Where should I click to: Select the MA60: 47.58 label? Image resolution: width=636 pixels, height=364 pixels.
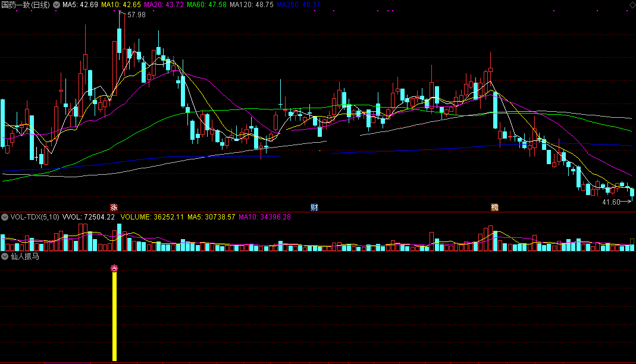(x=206, y=5)
